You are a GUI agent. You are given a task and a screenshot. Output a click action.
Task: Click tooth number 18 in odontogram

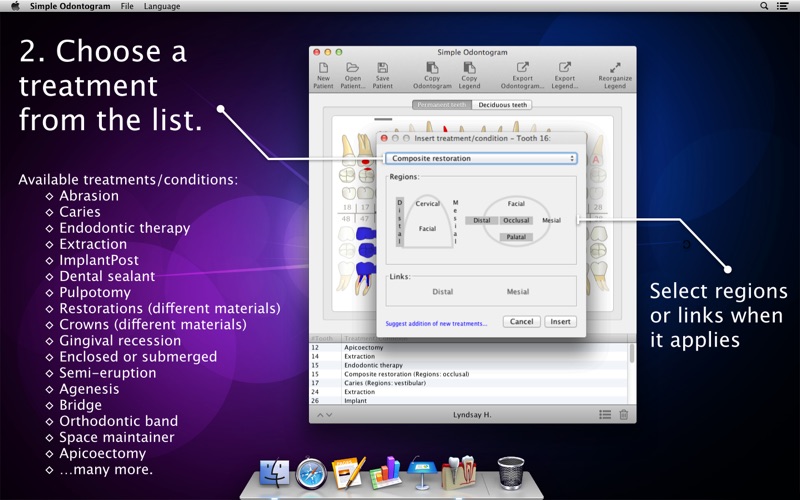(x=347, y=207)
